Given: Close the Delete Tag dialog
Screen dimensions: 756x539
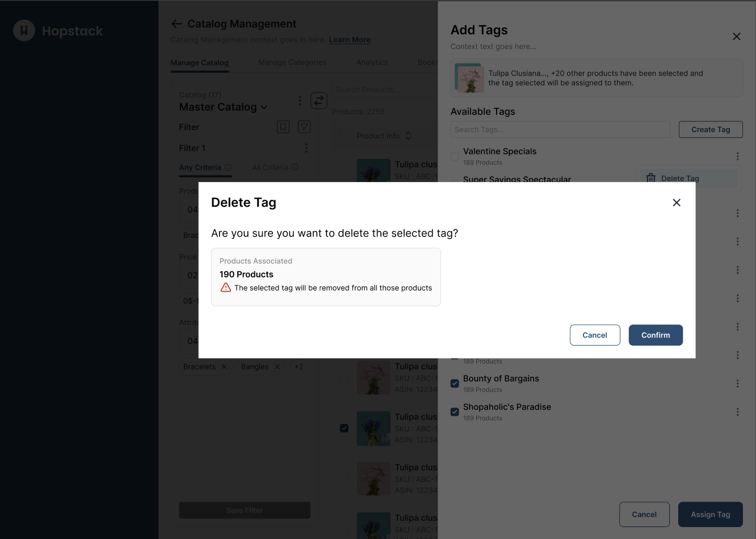Looking at the screenshot, I should pos(676,203).
